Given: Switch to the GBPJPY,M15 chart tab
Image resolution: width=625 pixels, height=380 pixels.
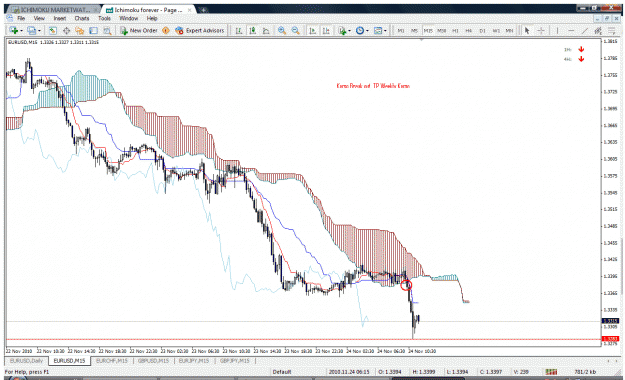Looking at the screenshot, I should pos(235,361).
